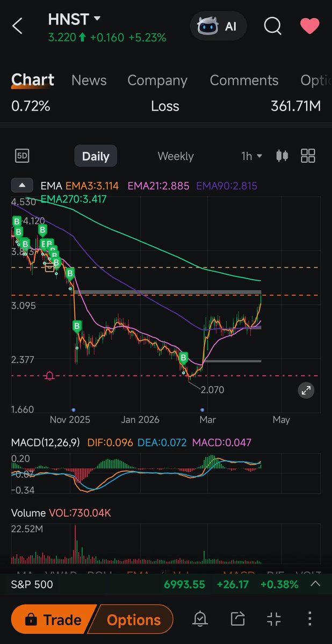This screenshot has width=332, height=644.
Task: Open the Company tab
Action: pyautogui.click(x=157, y=80)
